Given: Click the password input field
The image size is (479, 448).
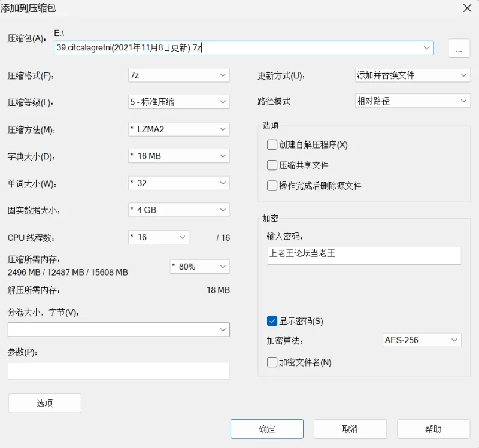Looking at the screenshot, I should pos(364,255).
